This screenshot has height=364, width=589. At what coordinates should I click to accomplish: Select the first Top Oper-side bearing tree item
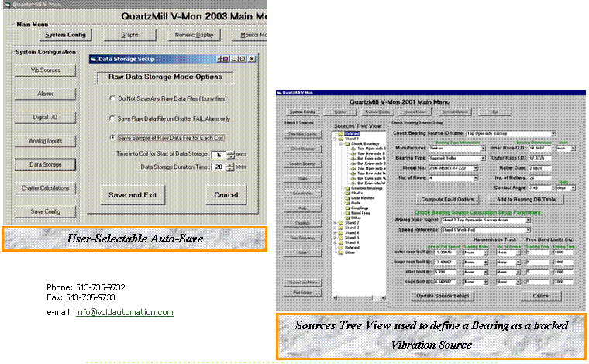click(368, 149)
